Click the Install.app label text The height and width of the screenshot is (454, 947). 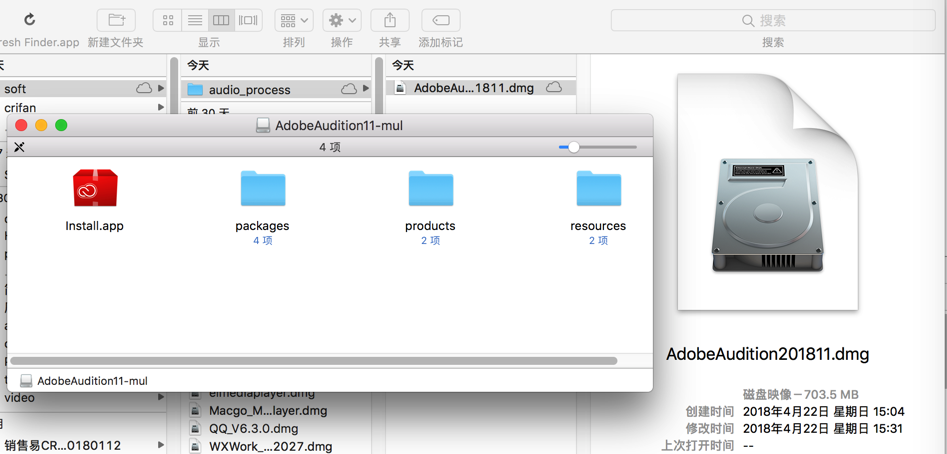pos(95,226)
